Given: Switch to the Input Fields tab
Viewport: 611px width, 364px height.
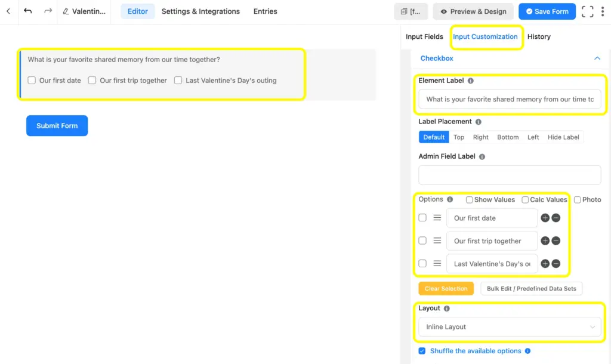Looking at the screenshot, I should coord(424,36).
